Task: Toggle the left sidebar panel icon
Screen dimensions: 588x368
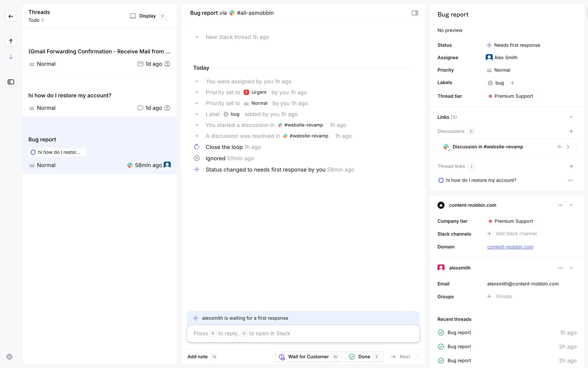Action: pos(11,82)
